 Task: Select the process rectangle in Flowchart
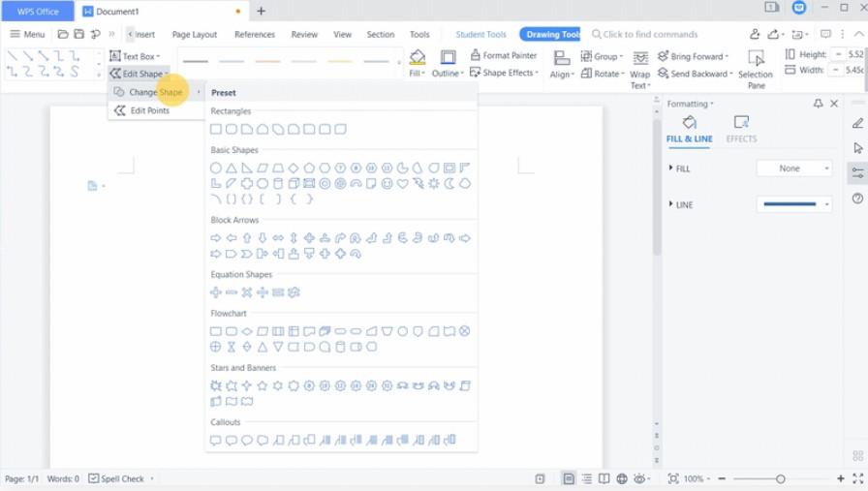216,331
